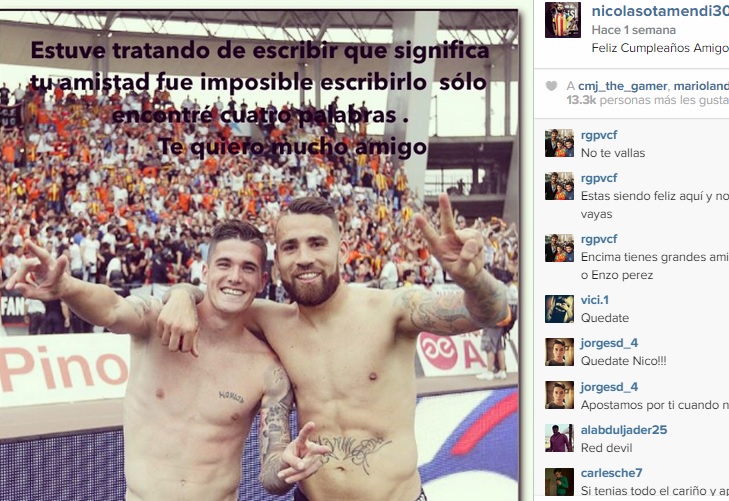
Task: Click the main post photo
Action: (259, 255)
